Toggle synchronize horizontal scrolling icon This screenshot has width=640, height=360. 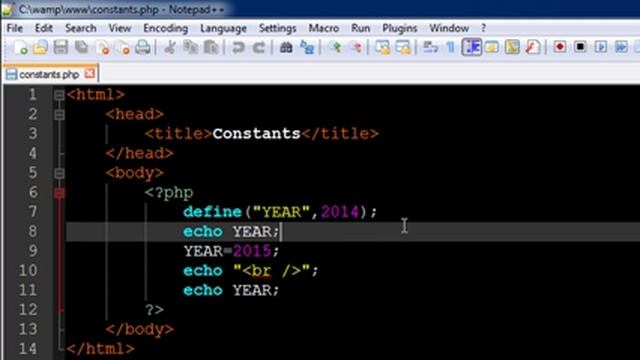tap(403, 47)
